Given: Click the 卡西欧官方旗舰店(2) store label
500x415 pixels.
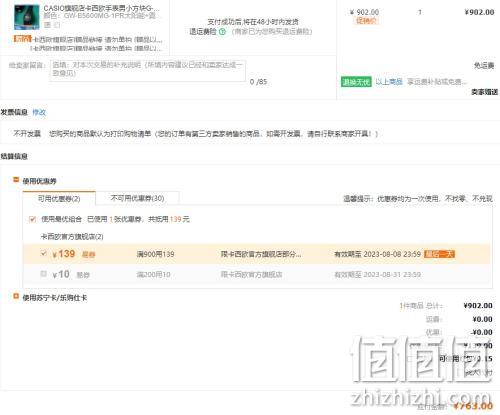Looking at the screenshot, I should tap(72, 236).
